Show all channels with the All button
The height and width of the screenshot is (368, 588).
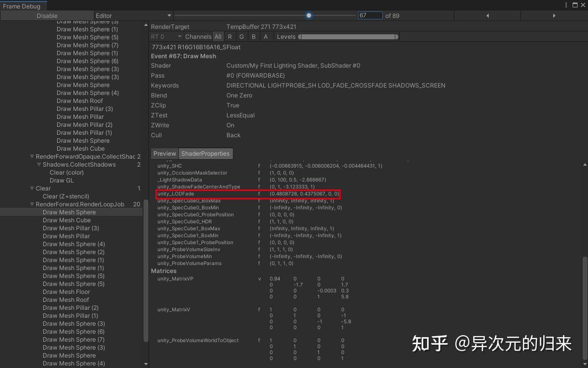(x=218, y=36)
